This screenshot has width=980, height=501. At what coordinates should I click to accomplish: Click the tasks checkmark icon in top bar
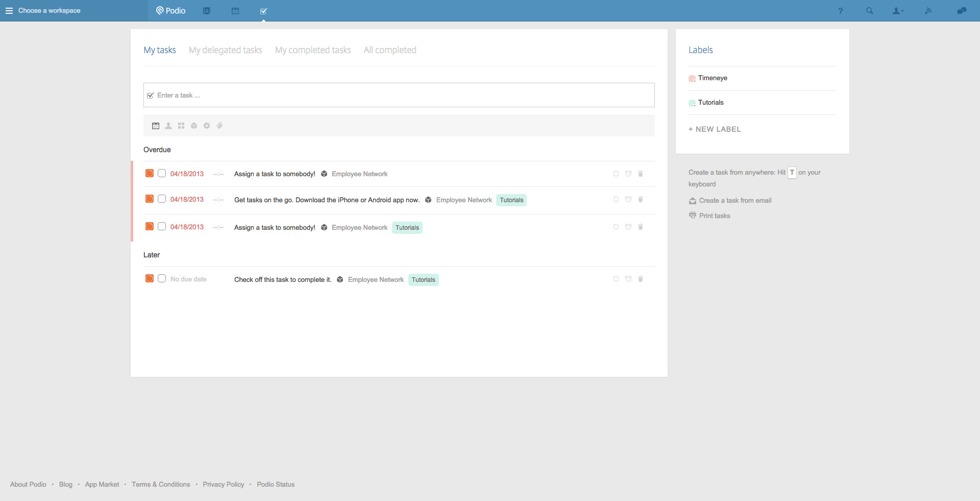click(x=263, y=11)
